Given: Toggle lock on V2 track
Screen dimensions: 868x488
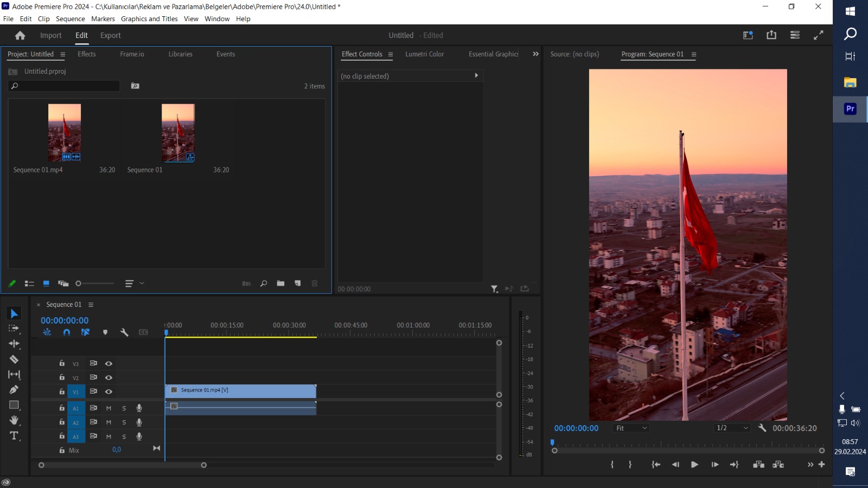Looking at the screenshot, I should pyautogui.click(x=62, y=377).
